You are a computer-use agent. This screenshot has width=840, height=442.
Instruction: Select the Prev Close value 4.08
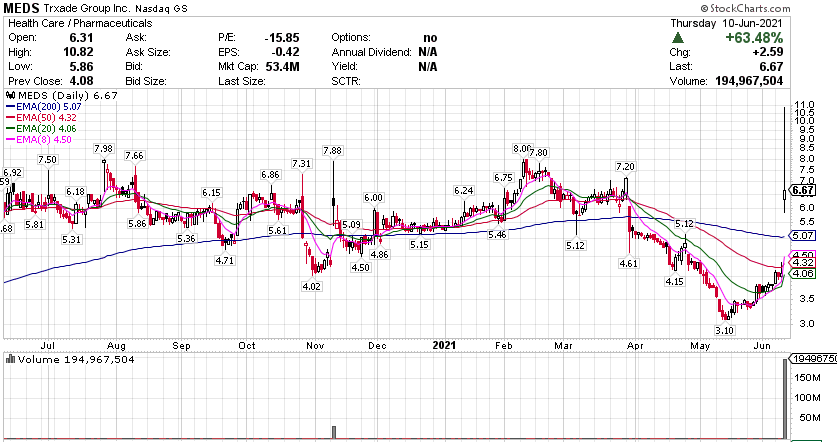coord(80,81)
